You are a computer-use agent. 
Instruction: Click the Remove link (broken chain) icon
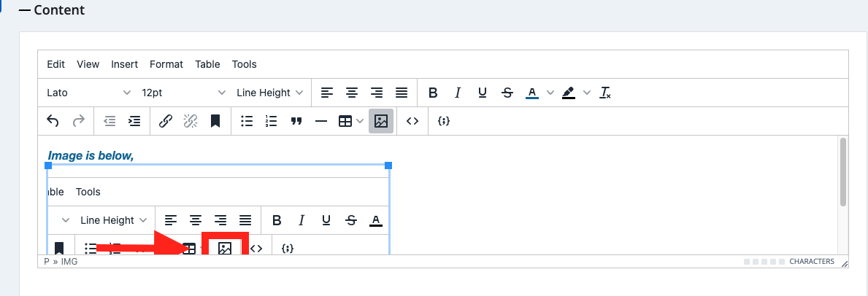coord(191,122)
